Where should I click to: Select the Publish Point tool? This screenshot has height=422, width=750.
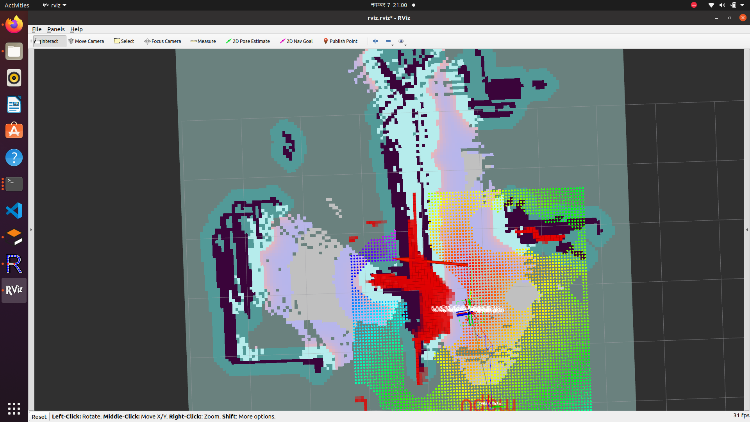coord(341,41)
